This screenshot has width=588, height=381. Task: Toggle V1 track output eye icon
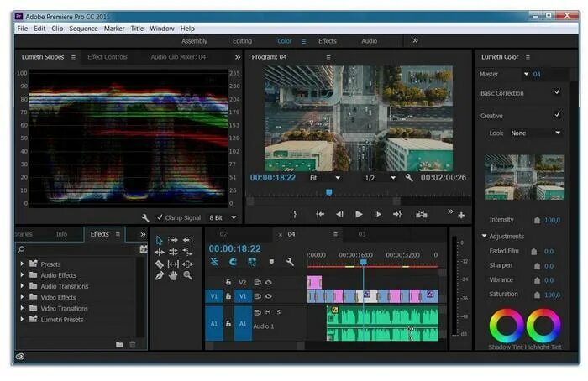pos(269,296)
